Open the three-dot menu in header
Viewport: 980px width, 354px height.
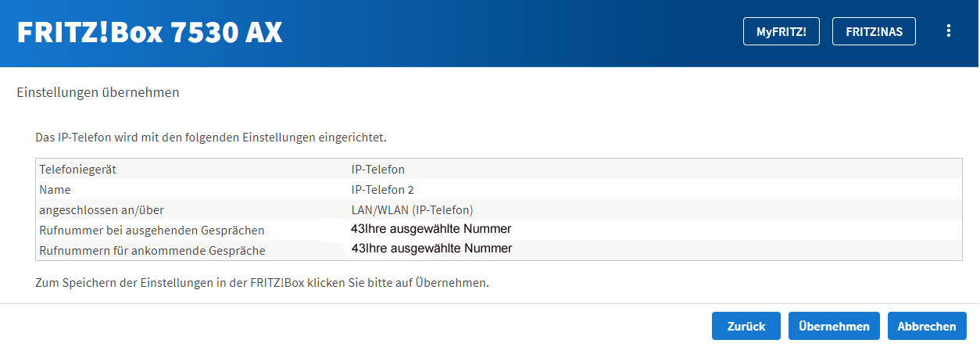point(949,31)
